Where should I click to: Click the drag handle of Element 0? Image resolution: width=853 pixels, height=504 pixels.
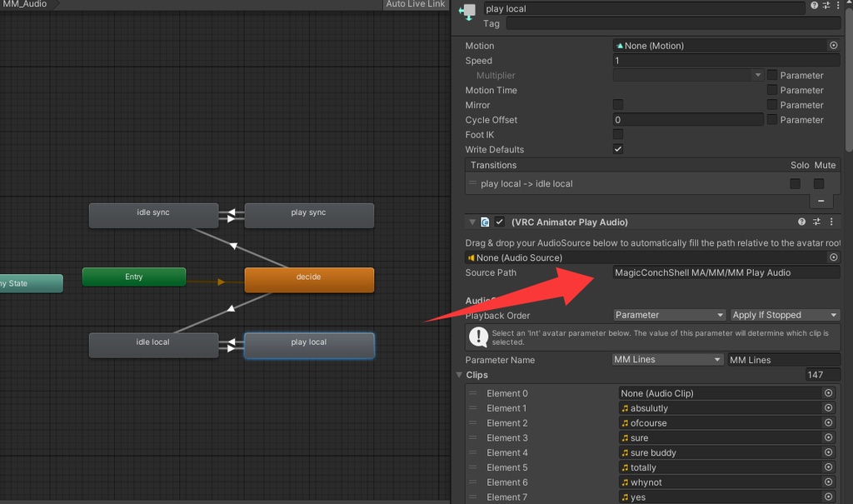(473, 393)
